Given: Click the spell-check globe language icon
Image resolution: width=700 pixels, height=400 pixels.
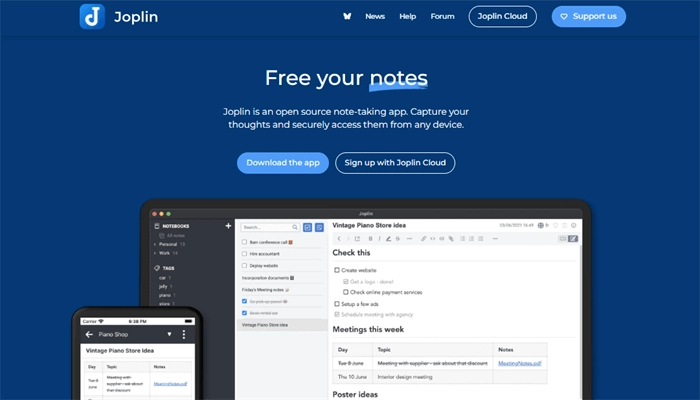Looking at the screenshot, I should (541, 225).
